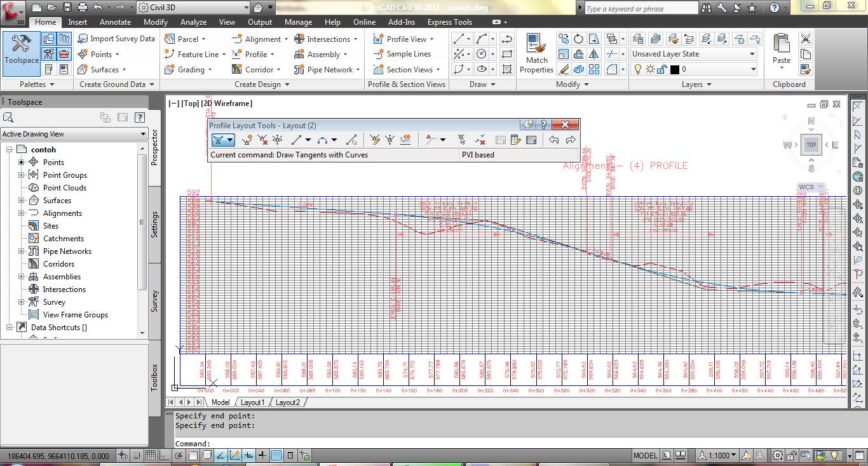Click the Sample Lines button
The height and width of the screenshot is (466, 868).
click(x=402, y=54)
